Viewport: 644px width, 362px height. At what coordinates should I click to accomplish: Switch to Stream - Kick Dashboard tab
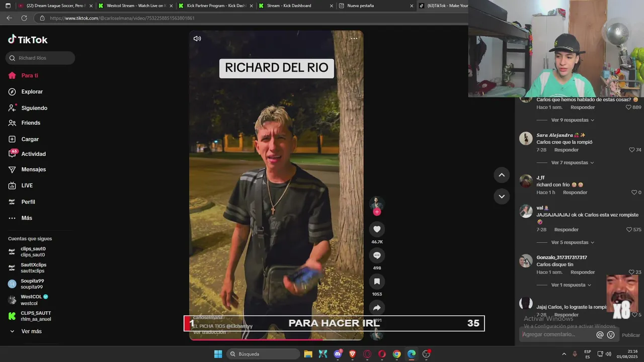296,6
